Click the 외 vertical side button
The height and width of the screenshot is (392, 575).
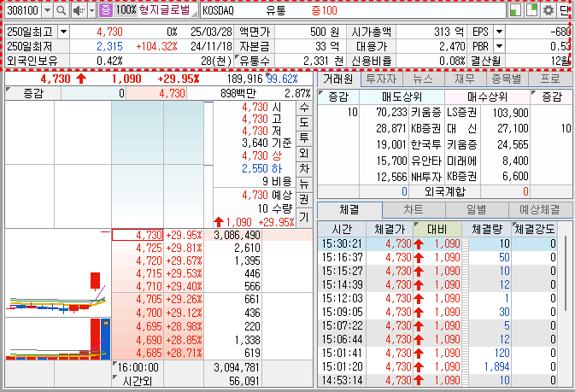coord(304,154)
